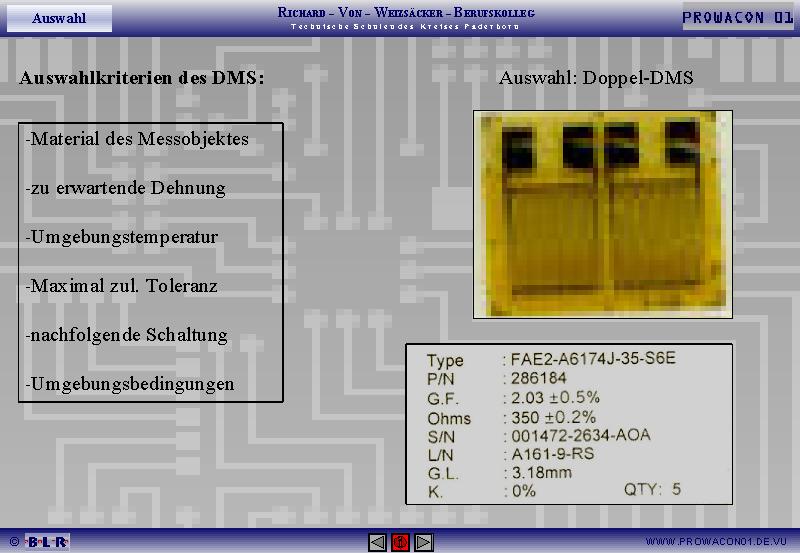Select the Auswahl tab label
Image resolution: width=800 pixels, height=553 pixels.
(59, 18)
